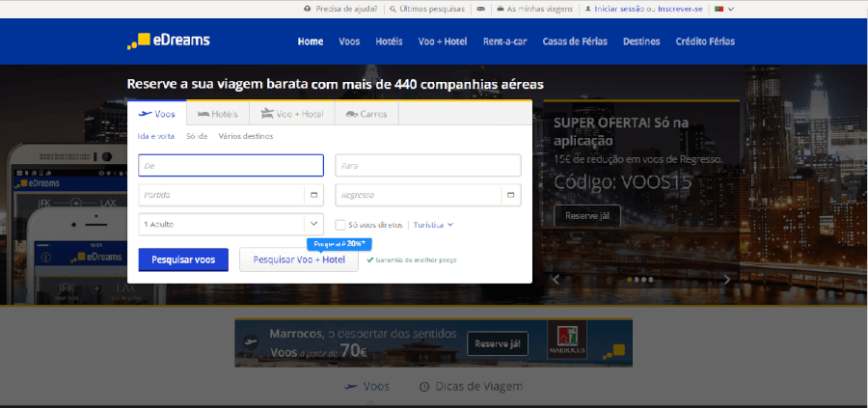The image size is (868, 408).
Task: Select the Ida e volta trip type
Action: (x=156, y=136)
